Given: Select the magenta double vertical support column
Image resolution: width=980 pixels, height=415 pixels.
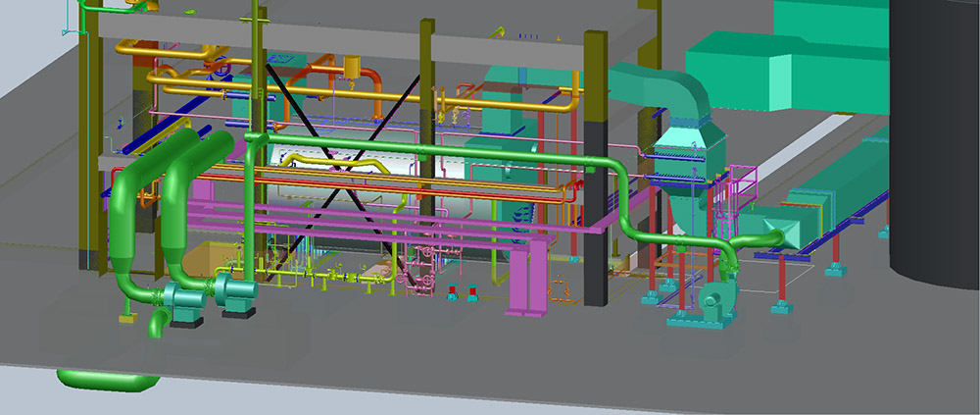Looking at the screenshot, I should (x=529, y=276).
